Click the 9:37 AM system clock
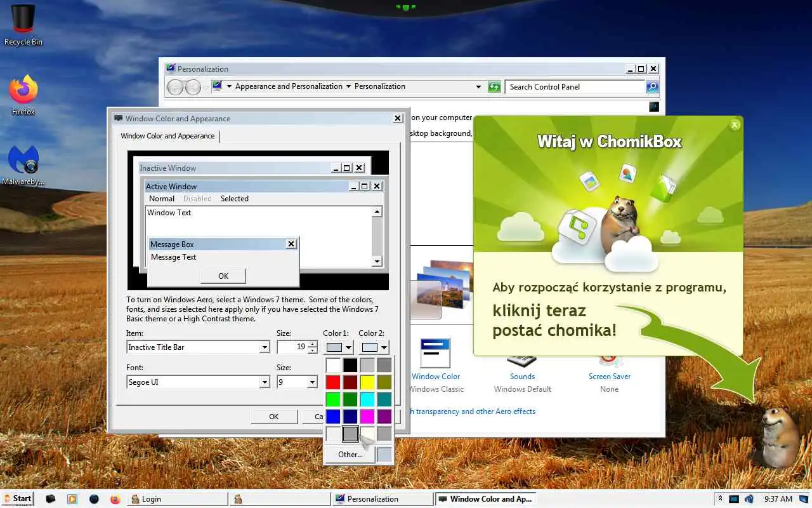 (778, 499)
